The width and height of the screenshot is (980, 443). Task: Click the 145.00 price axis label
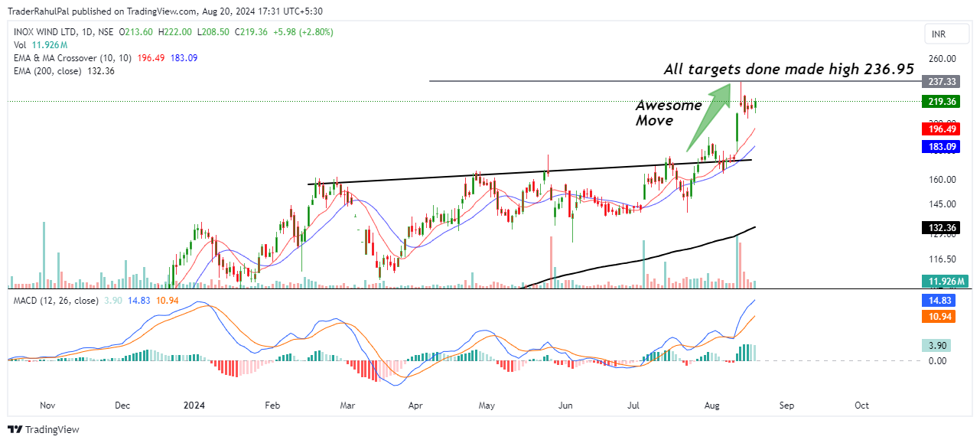point(942,204)
